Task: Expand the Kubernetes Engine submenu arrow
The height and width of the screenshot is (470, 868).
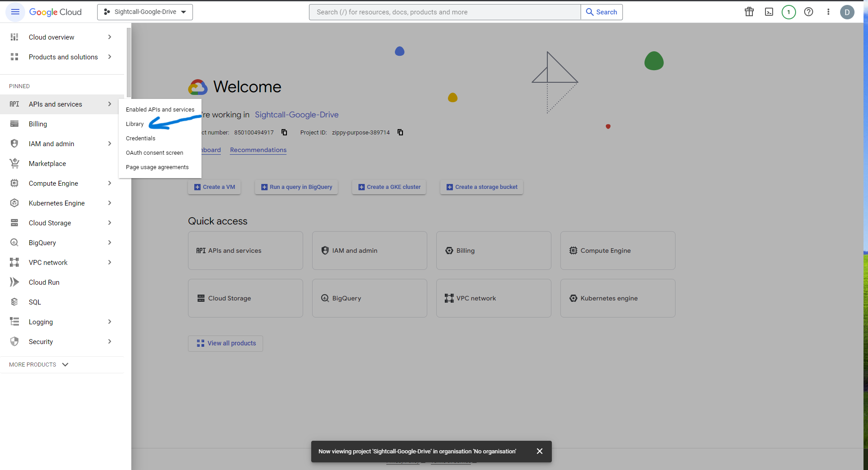Action: coord(109,203)
